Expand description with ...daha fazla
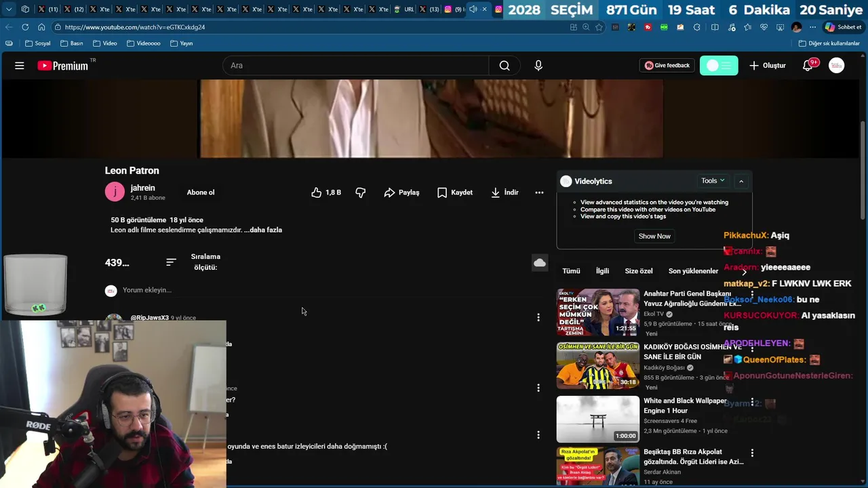The width and height of the screenshot is (868, 488). point(263,230)
